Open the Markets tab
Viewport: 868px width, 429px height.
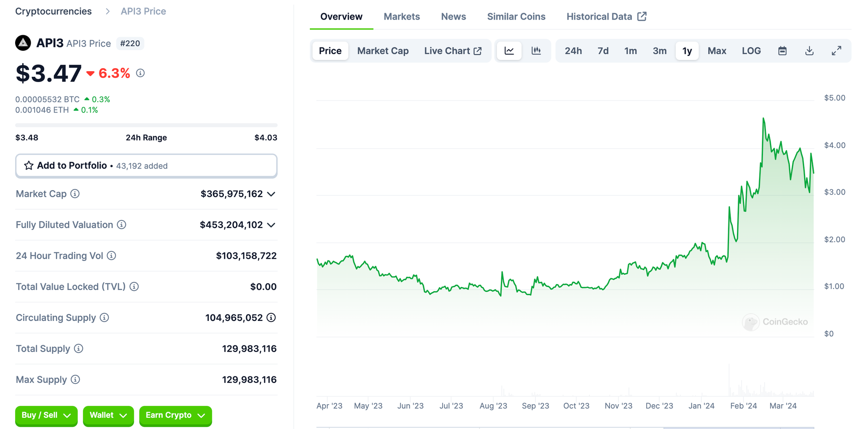401,16
